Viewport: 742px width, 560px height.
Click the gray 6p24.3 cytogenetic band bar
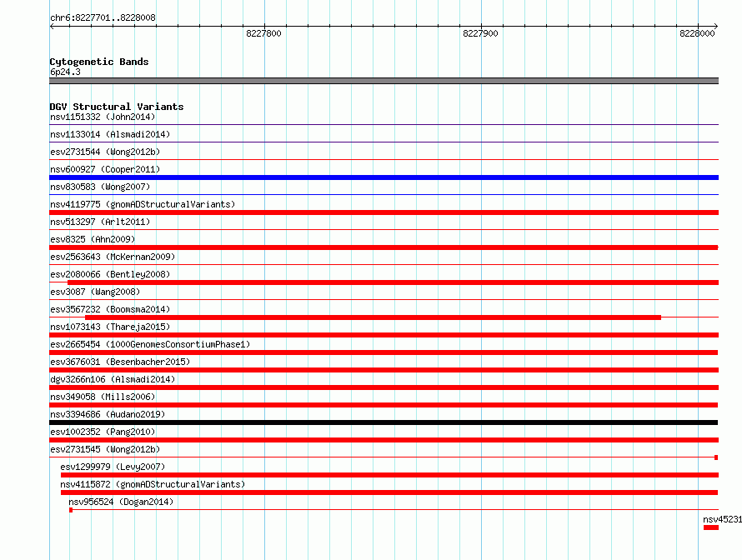(x=384, y=81)
